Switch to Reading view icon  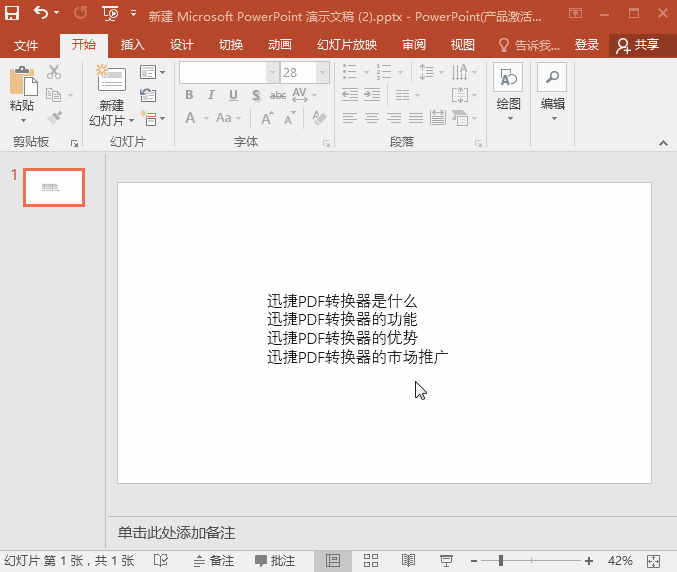tap(408, 561)
